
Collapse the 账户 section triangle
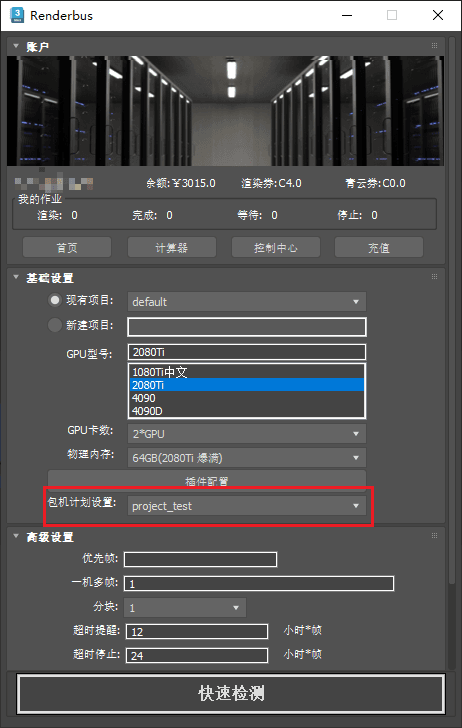pyautogui.click(x=16, y=46)
